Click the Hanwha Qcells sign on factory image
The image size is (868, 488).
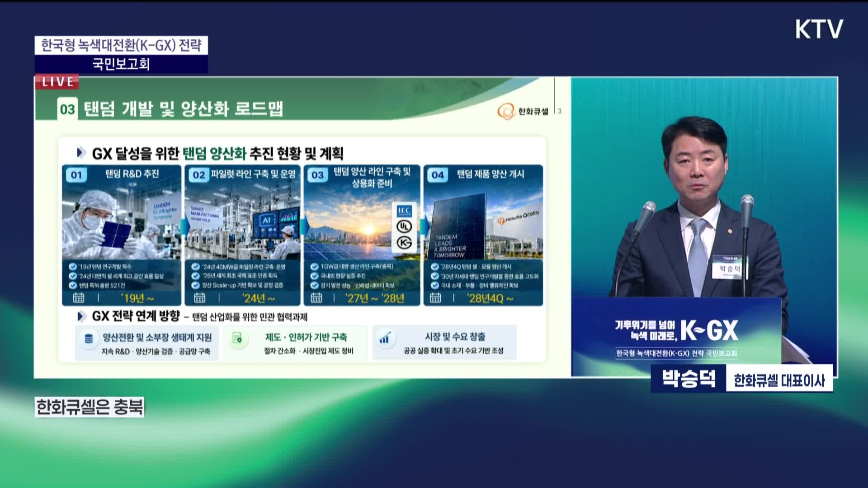pos(518,218)
